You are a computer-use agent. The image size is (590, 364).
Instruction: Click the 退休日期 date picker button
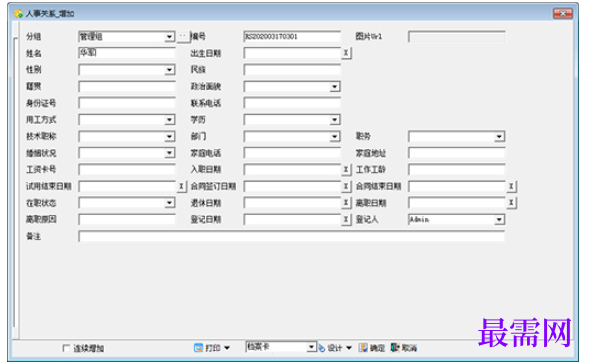pos(346,203)
